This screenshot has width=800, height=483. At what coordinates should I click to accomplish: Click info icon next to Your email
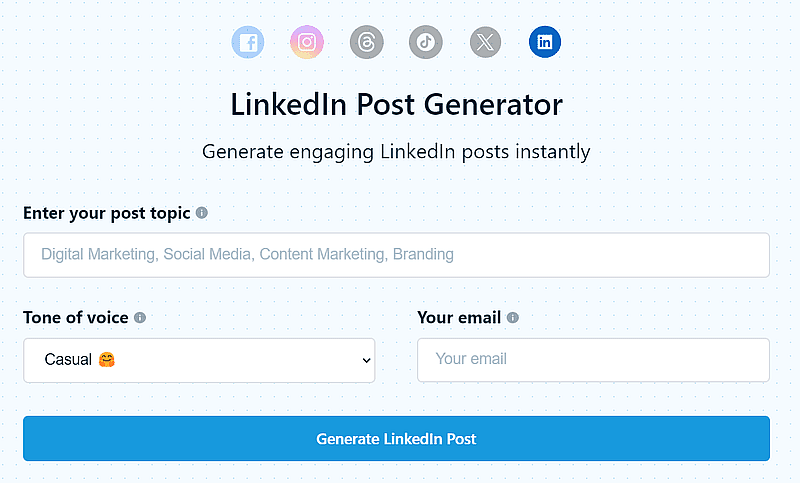[x=513, y=318]
